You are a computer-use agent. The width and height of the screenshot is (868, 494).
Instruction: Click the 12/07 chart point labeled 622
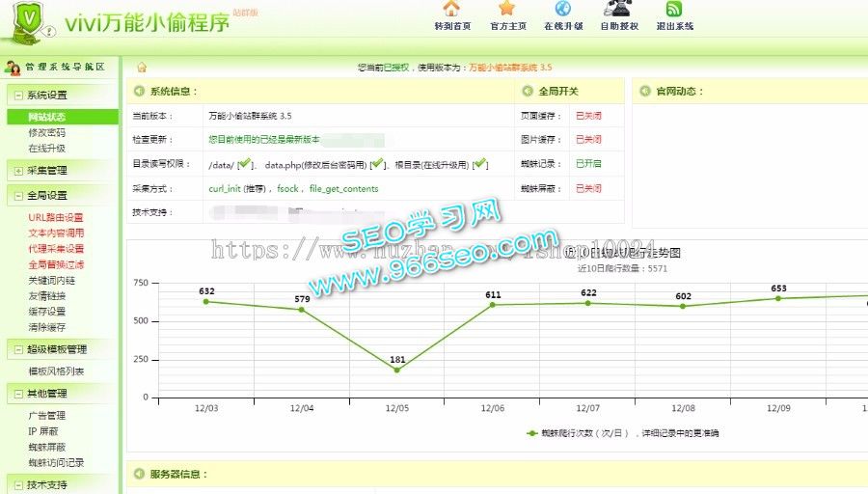click(x=588, y=303)
